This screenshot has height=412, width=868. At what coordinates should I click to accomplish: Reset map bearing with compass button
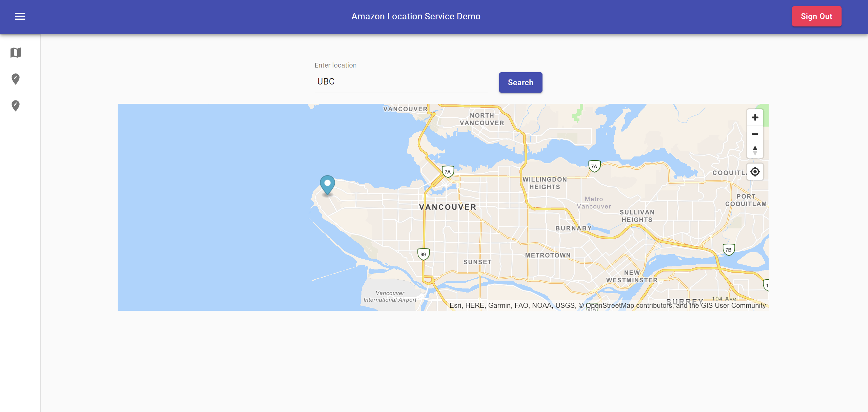coord(755,150)
